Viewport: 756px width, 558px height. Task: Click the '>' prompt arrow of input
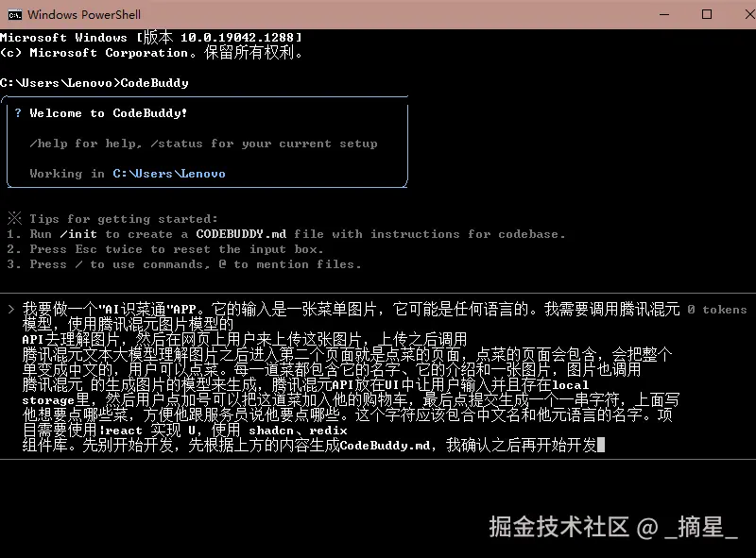[x=11, y=309]
